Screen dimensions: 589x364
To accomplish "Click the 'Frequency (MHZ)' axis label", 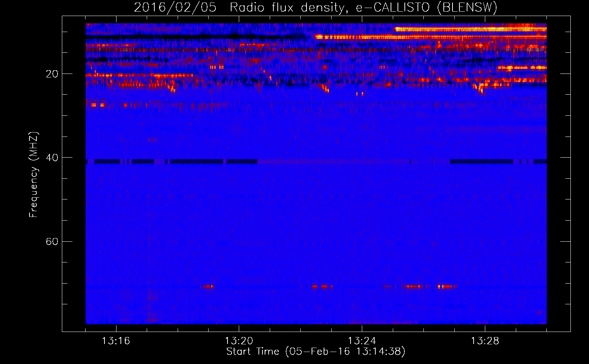I will pyautogui.click(x=33, y=175).
